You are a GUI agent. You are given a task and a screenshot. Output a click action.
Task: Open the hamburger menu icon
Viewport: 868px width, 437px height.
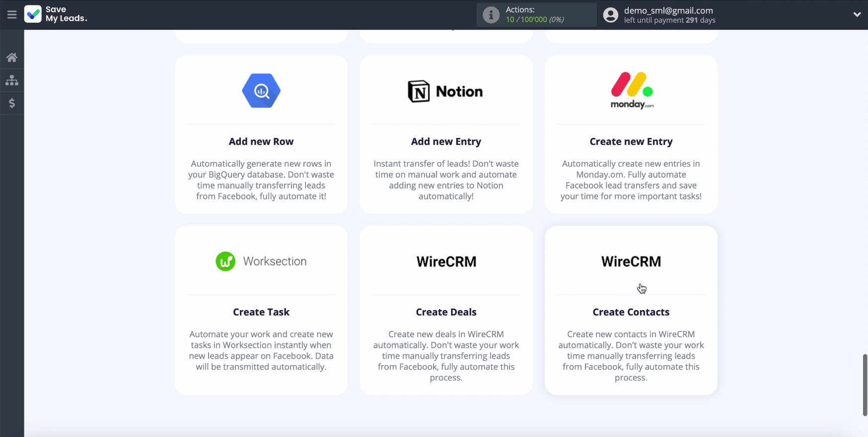12,15
